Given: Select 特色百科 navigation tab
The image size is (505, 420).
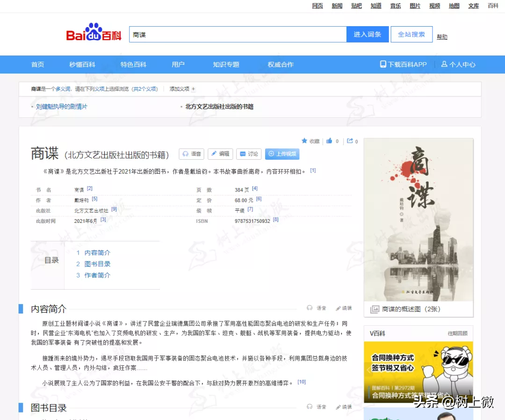Looking at the screenshot, I should point(133,64).
